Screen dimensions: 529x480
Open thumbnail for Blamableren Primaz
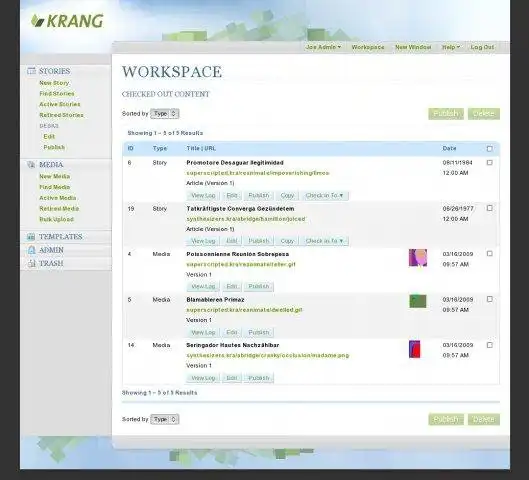point(418,301)
